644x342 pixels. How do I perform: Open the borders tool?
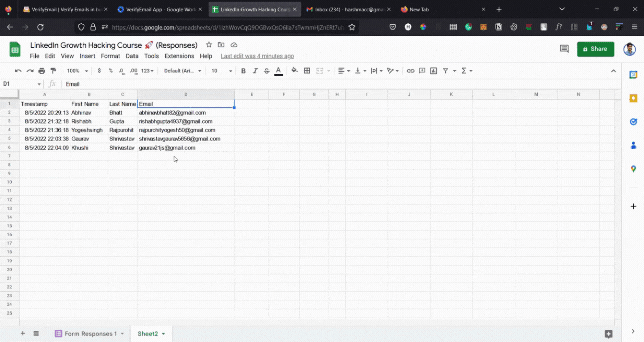[x=307, y=71]
